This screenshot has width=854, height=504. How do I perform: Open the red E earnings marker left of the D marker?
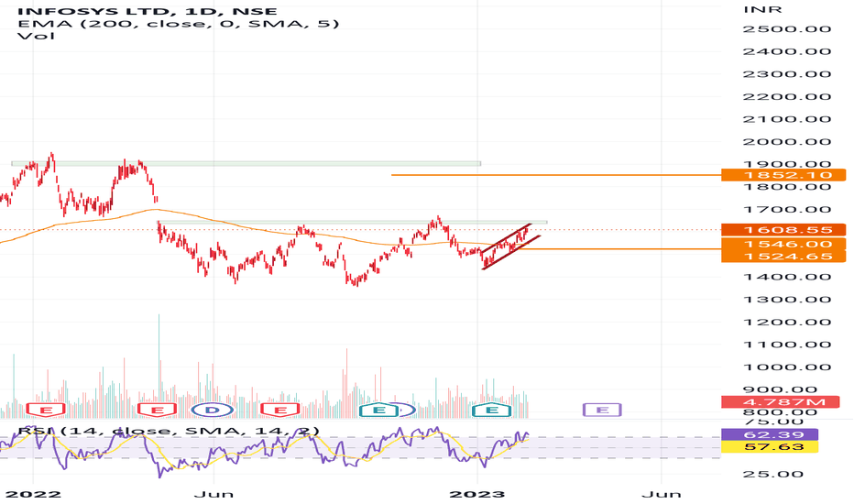point(157,410)
